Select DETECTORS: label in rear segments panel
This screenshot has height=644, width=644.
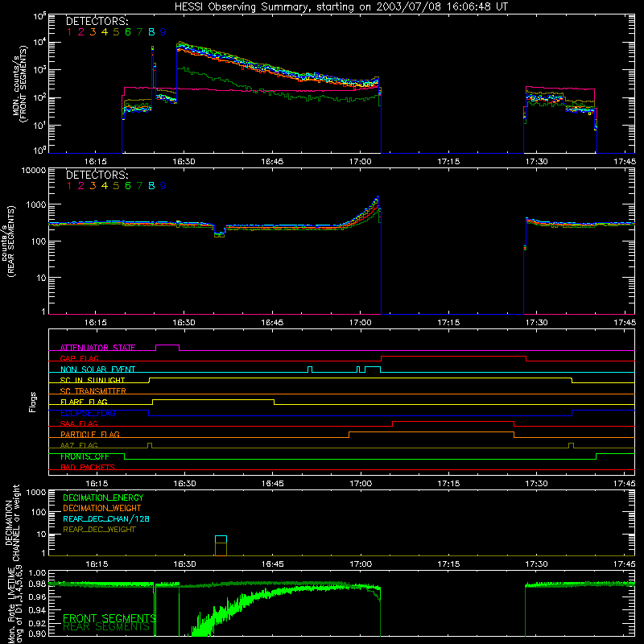(97, 175)
